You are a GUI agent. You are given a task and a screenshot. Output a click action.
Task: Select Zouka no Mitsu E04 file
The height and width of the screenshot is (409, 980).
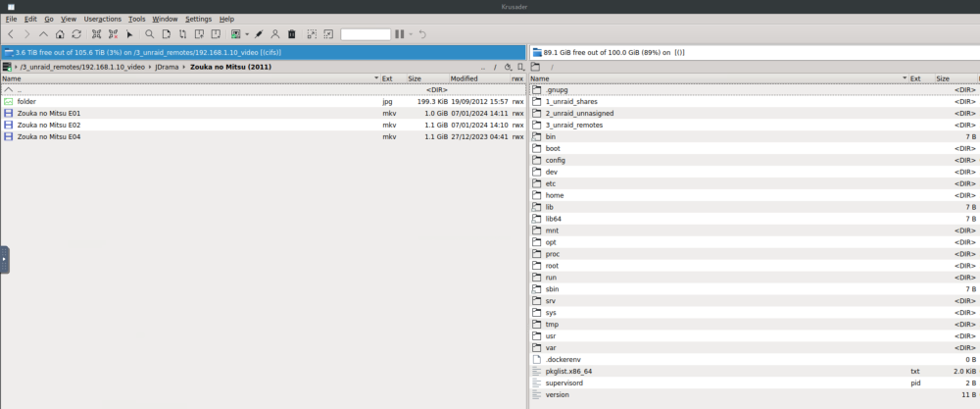pos(263,136)
